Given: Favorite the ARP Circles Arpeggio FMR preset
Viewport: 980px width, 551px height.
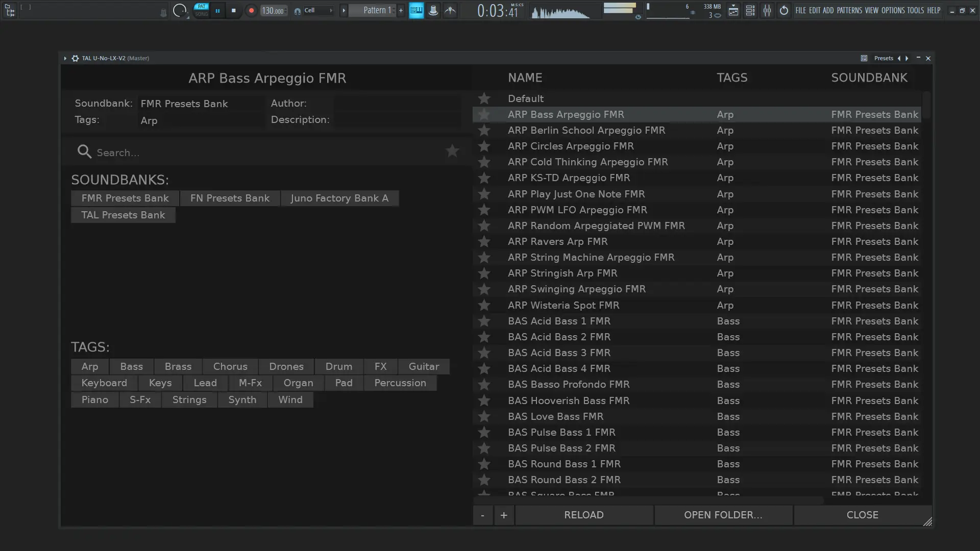Looking at the screenshot, I should pyautogui.click(x=484, y=146).
